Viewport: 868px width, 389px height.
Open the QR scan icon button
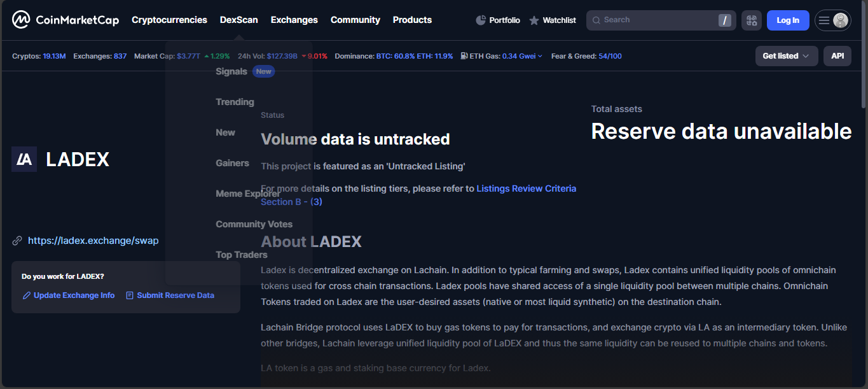pyautogui.click(x=752, y=20)
